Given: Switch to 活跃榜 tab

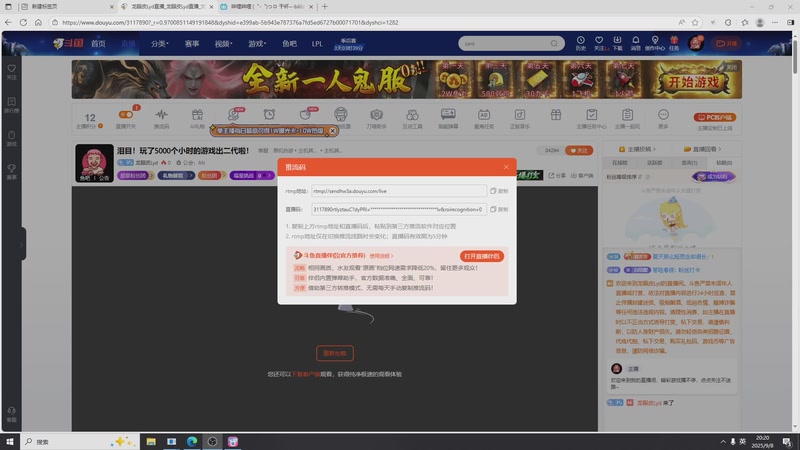Looking at the screenshot, I should click(654, 163).
